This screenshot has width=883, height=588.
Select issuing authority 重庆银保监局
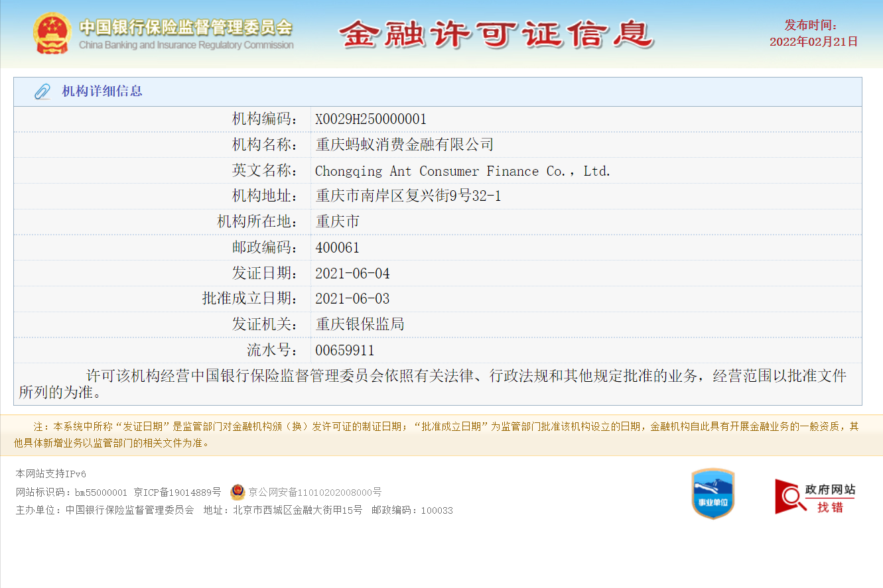[360, 324]
